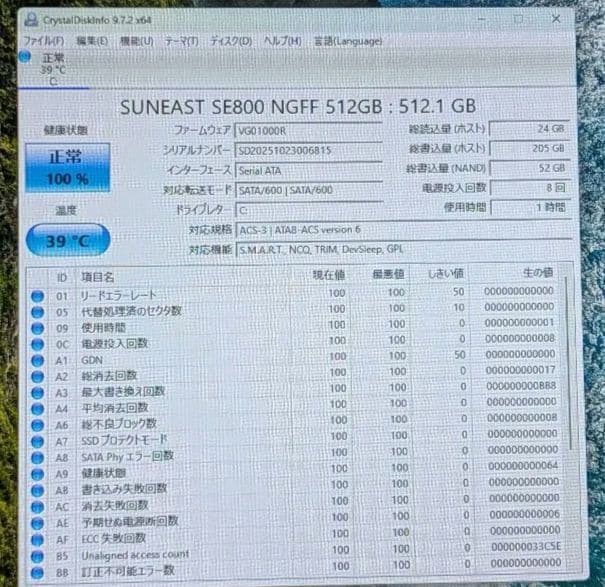Click the firmware field VG01000R
This screenshot has height=587, width=605.
pos(309,131)
